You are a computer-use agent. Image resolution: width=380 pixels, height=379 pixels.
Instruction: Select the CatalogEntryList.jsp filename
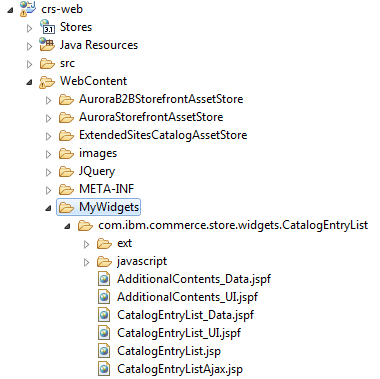pos(169,351)
